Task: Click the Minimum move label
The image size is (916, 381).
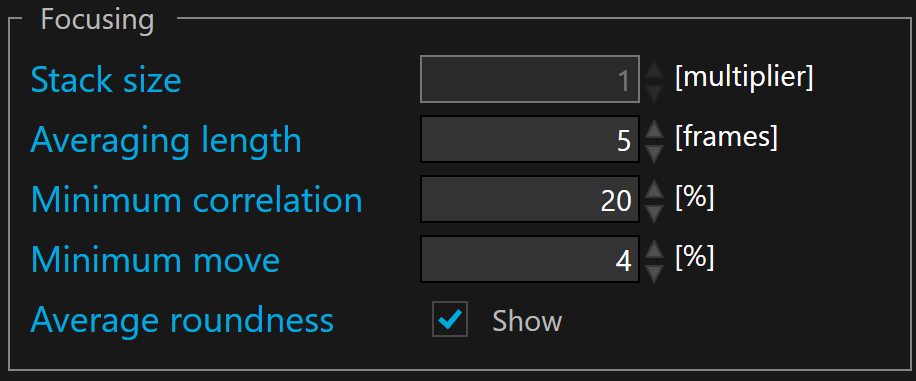Action: 155,261
